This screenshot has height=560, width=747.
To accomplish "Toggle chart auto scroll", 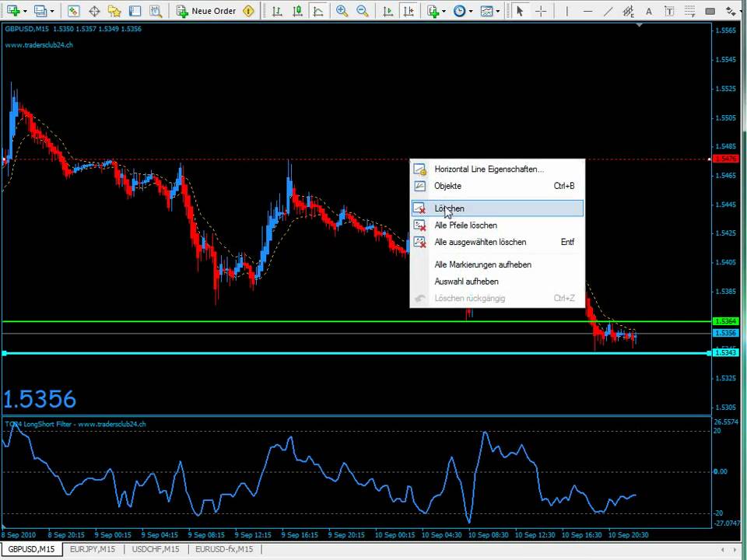I will 388,10.
